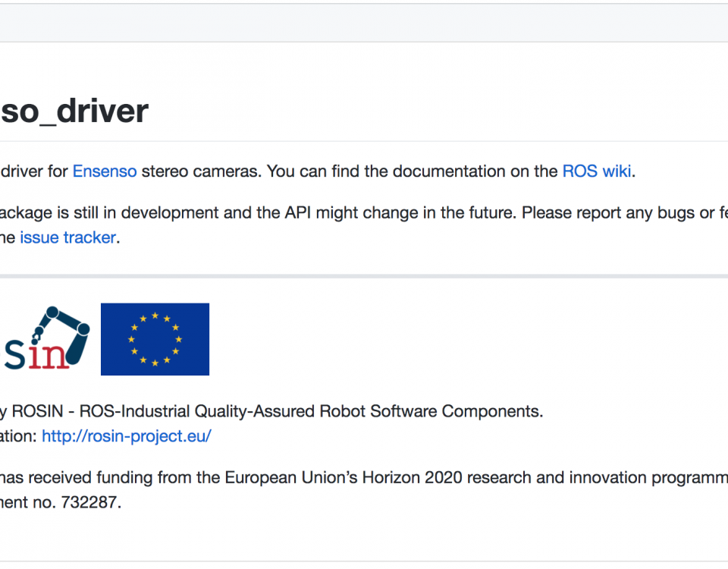Open the ROS wiki link
This screenshot has height=569, width=728.
point(597,171)
